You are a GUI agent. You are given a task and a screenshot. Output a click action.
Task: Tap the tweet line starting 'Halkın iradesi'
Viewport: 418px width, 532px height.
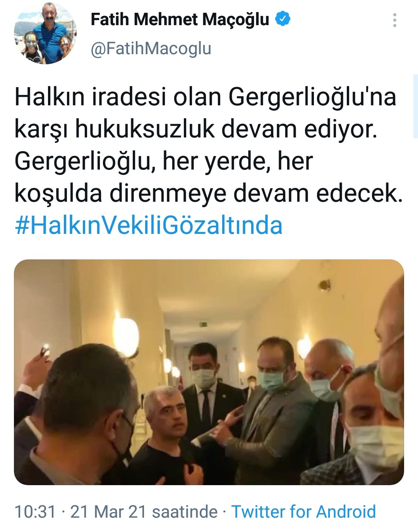(206, 97)
